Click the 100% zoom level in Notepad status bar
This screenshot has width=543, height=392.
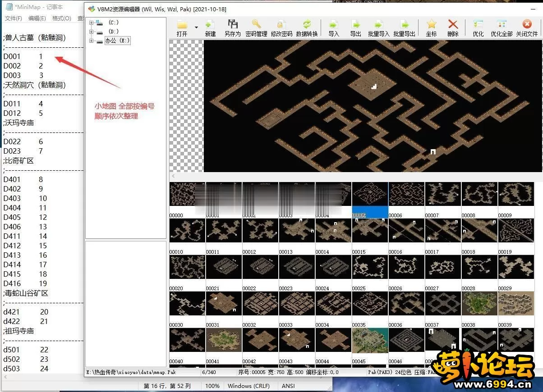[x=212, y=386]
